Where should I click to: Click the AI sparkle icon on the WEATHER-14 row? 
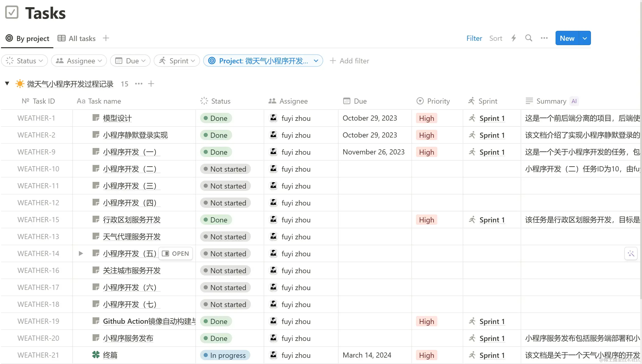(x=631, y=253)
